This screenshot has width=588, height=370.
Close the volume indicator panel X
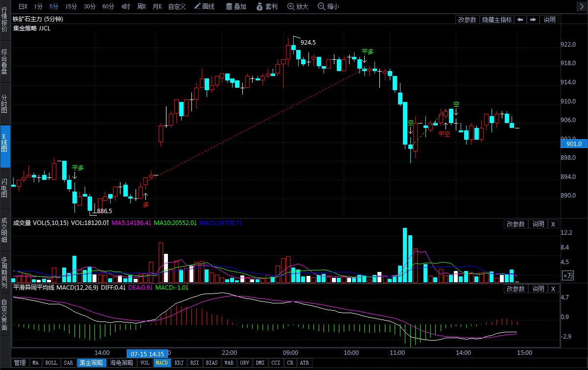click(553, 224)
